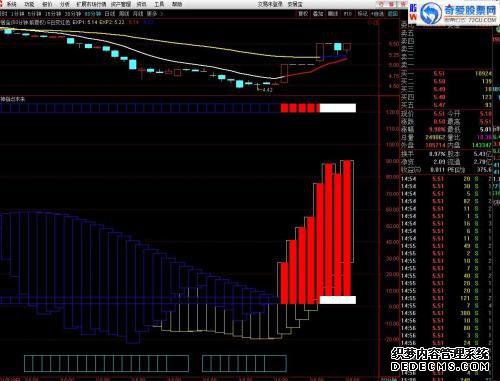Select the 买一 bid price 5.51 row
The width and height of the screenshot is (500, 381).
[447, 73]
